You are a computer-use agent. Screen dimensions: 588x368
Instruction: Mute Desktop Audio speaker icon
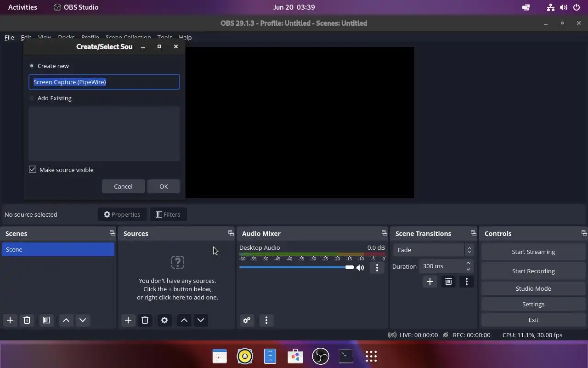tap(360, 267)
